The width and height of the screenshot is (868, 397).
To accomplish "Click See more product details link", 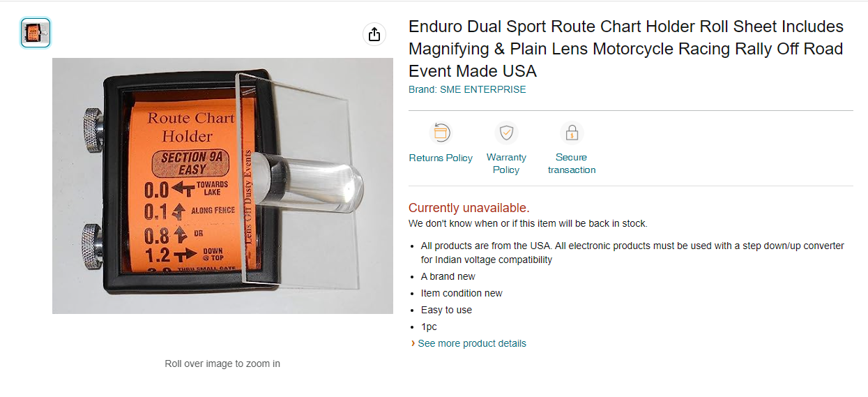I will point(472,343).
